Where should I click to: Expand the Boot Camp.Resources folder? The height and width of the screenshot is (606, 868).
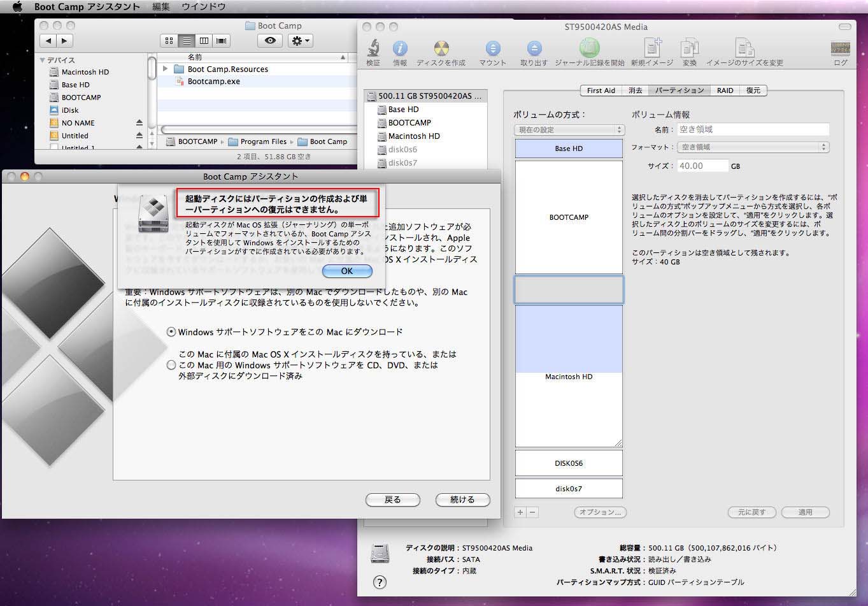(x=166, y=69)
